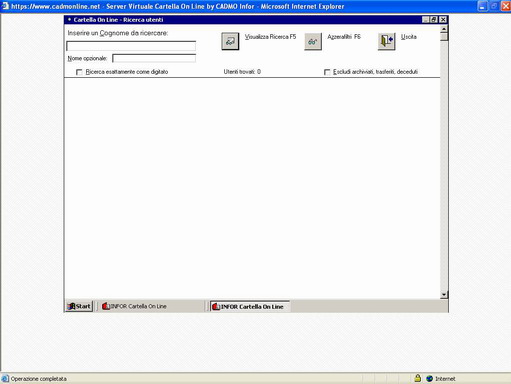Click the status bar page icon near Operazione completata

(5, 379)
